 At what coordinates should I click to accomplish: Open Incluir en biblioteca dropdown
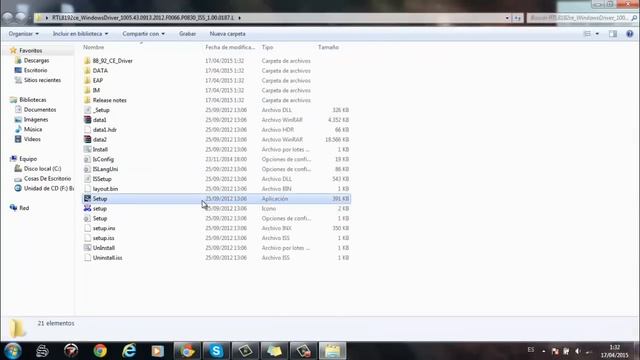[x=80, y=34]
